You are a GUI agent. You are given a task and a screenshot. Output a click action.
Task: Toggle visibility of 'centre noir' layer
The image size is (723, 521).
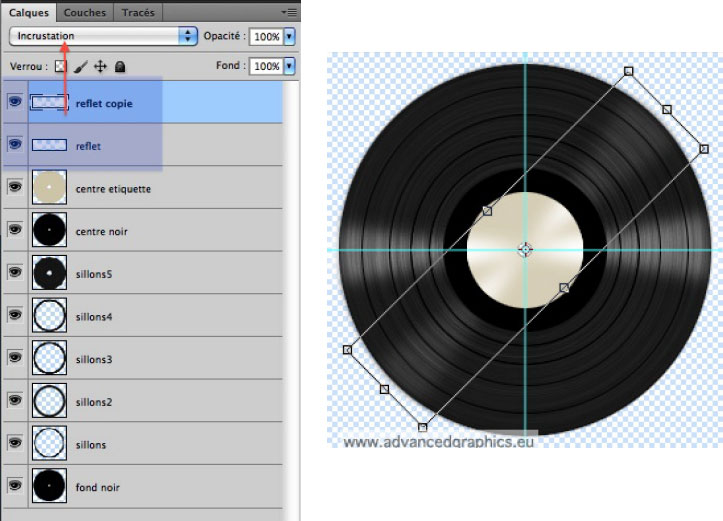pyautogui.click(x=15, y=230)
